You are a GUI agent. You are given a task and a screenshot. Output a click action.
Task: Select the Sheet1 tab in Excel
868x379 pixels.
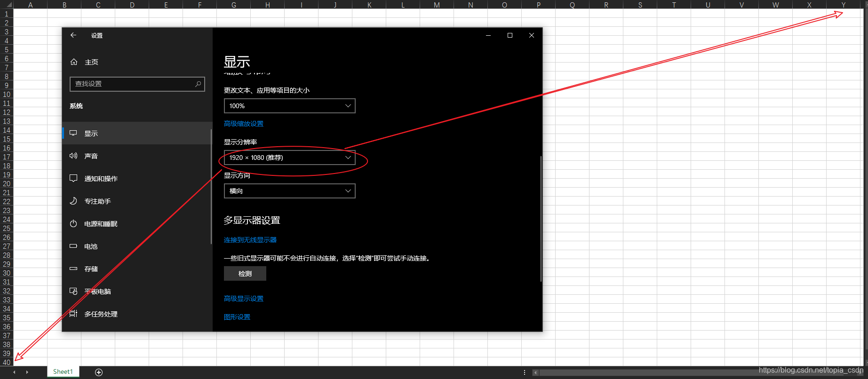tap(63, 371)
